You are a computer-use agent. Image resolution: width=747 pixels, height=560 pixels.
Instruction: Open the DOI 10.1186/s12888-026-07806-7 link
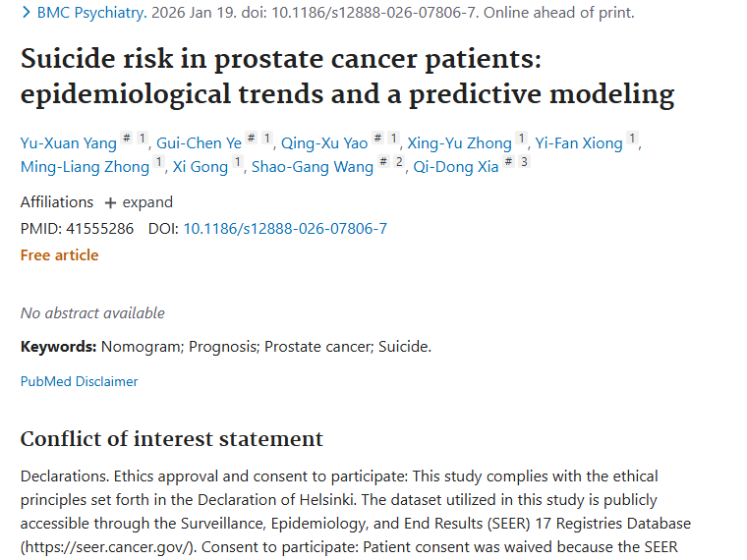click(285, 229)
